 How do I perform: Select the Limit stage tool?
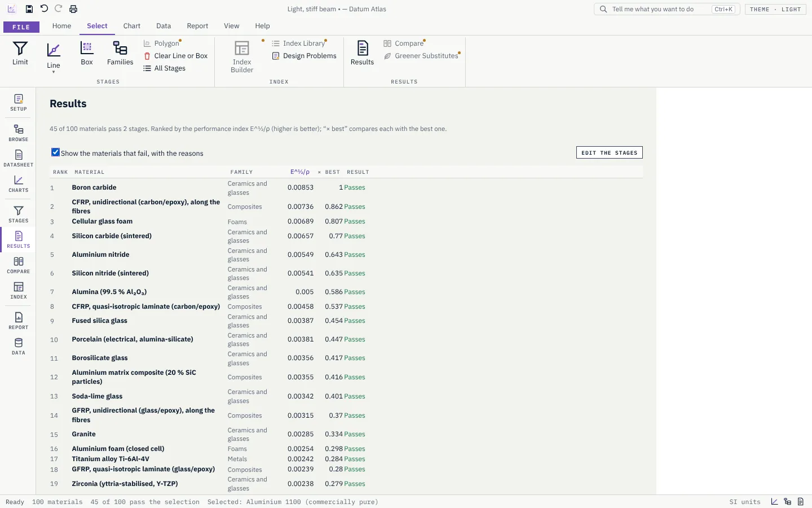click(x=20, y=54)
